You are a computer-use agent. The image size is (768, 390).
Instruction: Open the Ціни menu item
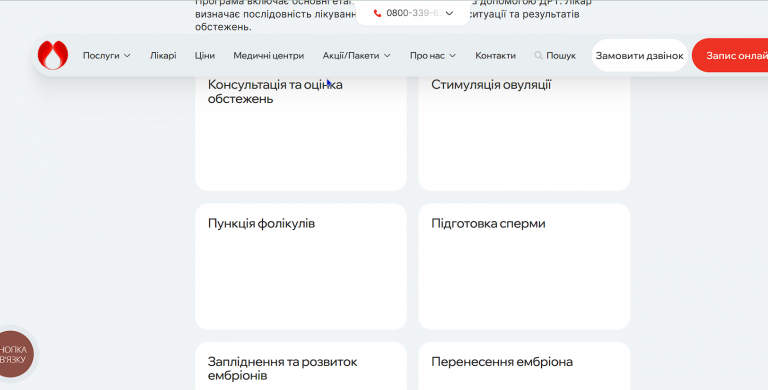(205, 55)
